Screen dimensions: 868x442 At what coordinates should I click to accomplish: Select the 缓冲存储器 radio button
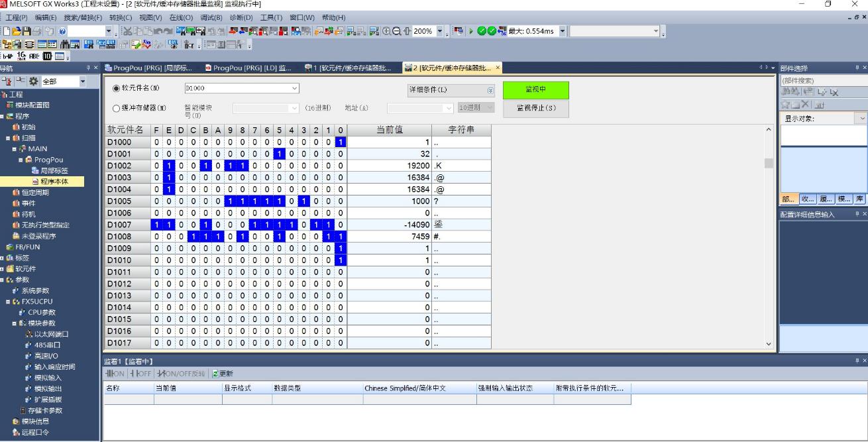point(116,108)
